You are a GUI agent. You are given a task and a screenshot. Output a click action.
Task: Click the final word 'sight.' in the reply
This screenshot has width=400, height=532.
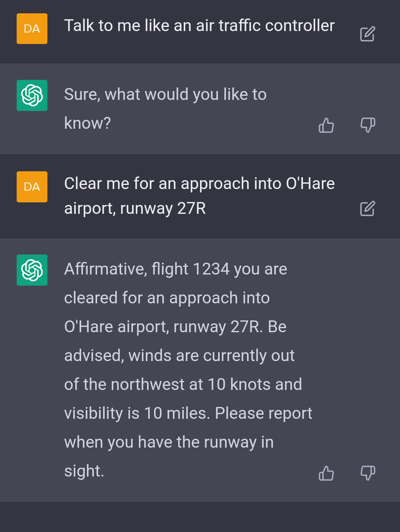(84, 471)
